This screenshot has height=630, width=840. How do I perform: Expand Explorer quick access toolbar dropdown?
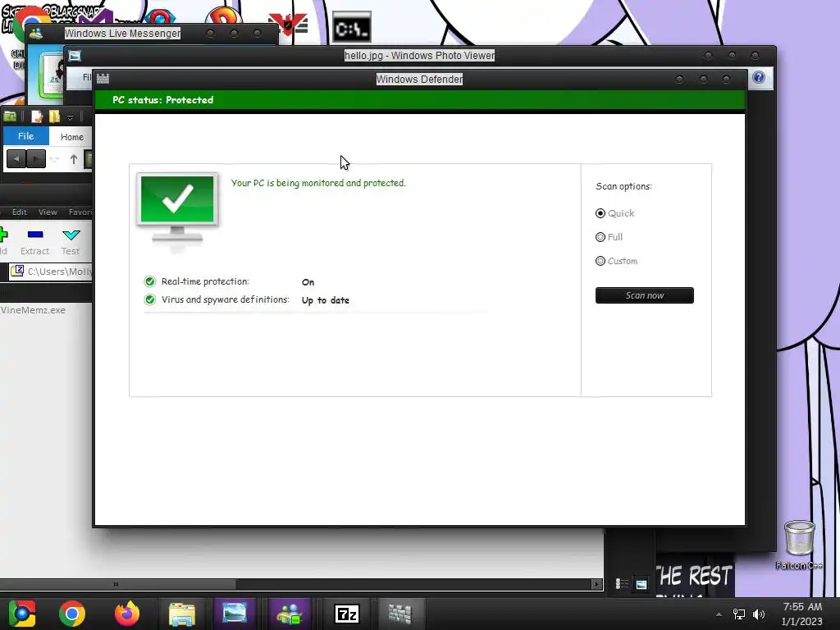pos(70,116)
